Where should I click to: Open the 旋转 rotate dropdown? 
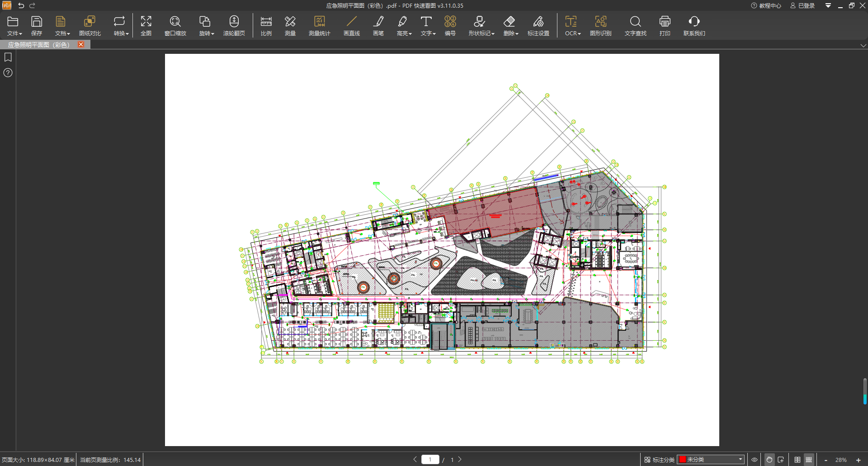(206, 26)
